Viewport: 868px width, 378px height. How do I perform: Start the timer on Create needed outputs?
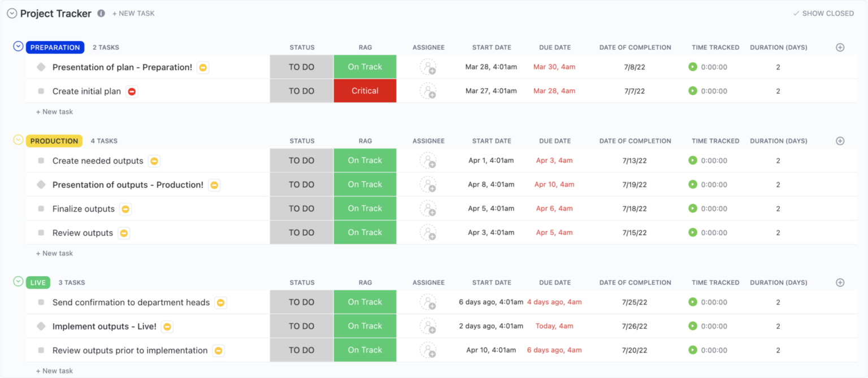pyautogui.click(x=693, y=160)
